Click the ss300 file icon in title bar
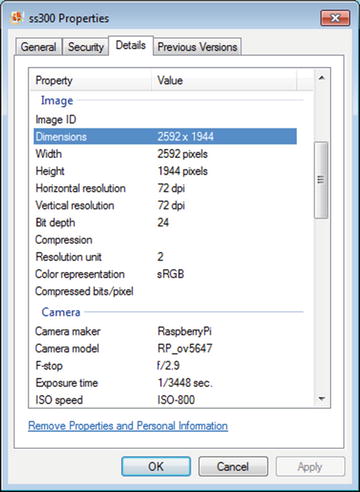Viewport: 360px width, 492px height. [17, 17]
